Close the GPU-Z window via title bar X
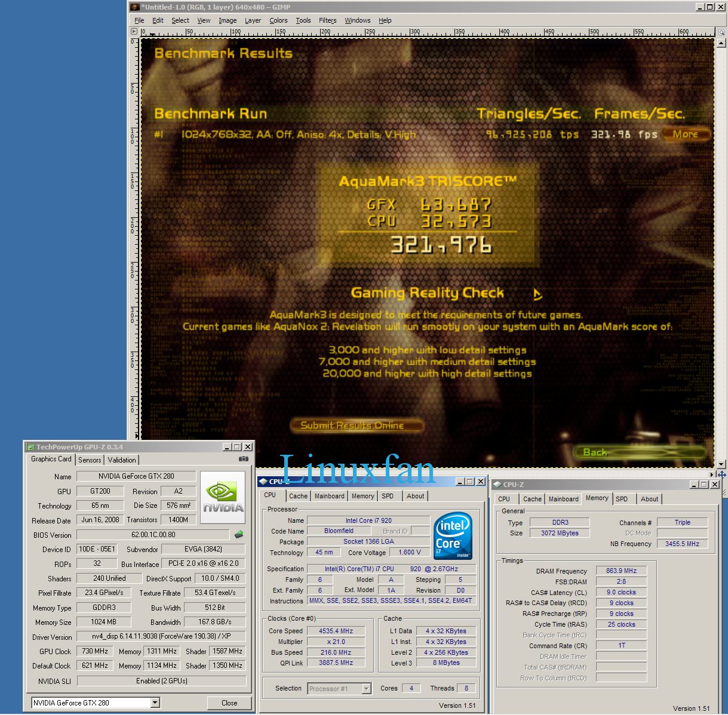728x715 pixels. click(x=248, y=447)
